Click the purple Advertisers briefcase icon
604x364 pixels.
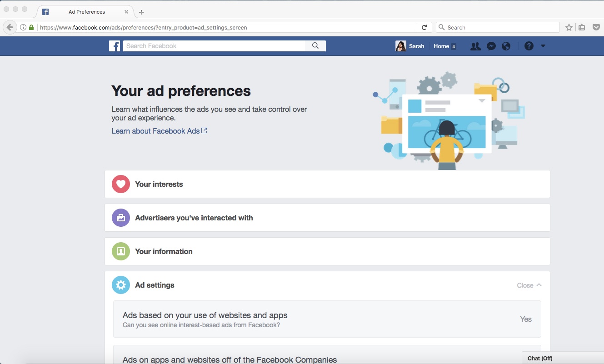tap(121, 218)
